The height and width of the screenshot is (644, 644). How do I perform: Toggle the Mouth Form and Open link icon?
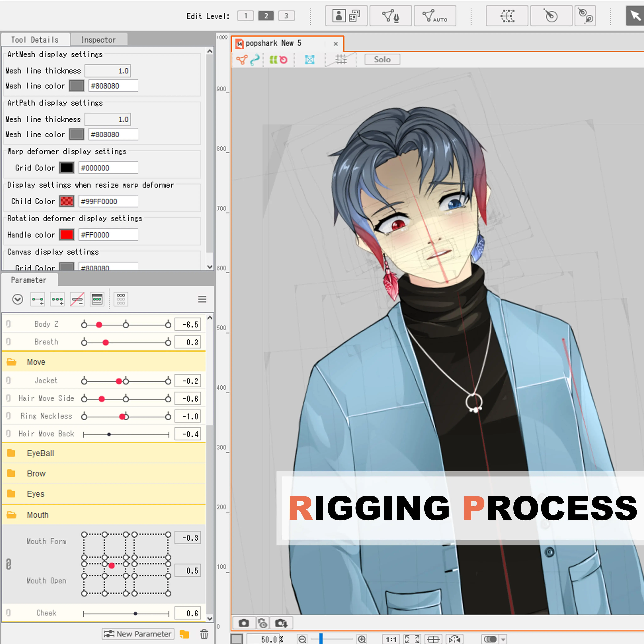click(x=9, y=564)
